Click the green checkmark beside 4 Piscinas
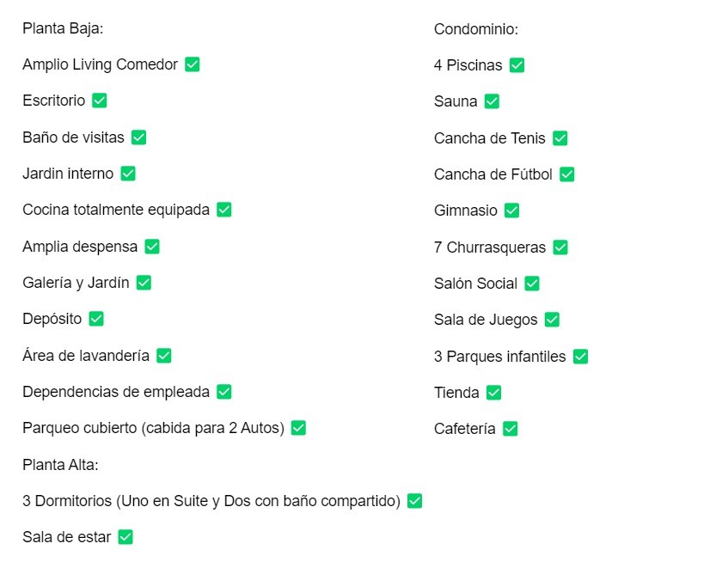The height and width of the screenshot is (562, 728). click(x=517, y=65)
